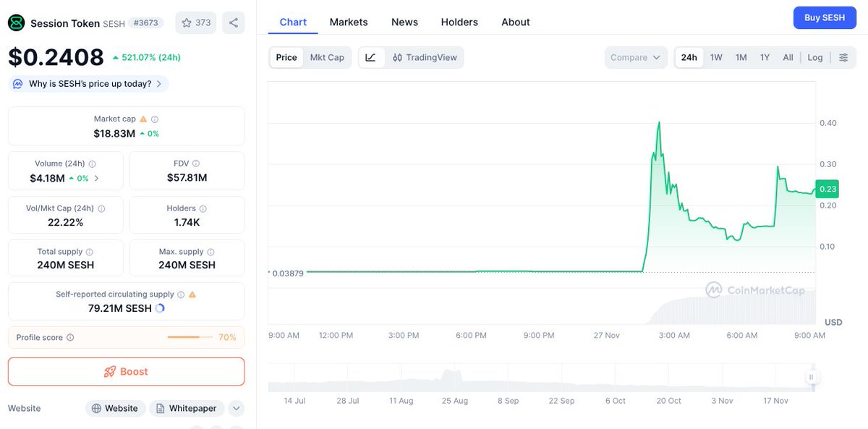Switch to line chart icon
The height and width of the screenshot is (429, 868).
[370, 57]
